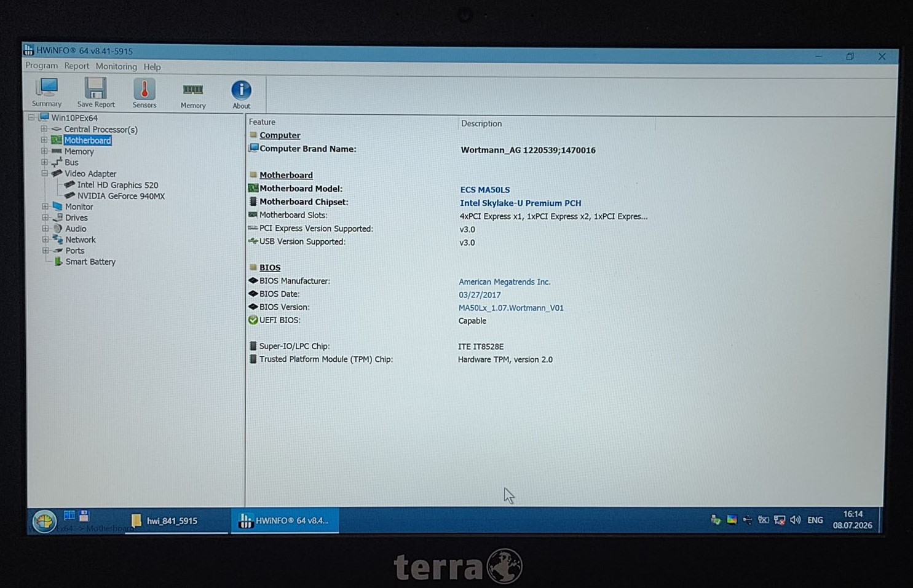Screen dimensions: 913x588
Task: Select Central Processor(s) in the tree
Action: (x=101, y=130)
